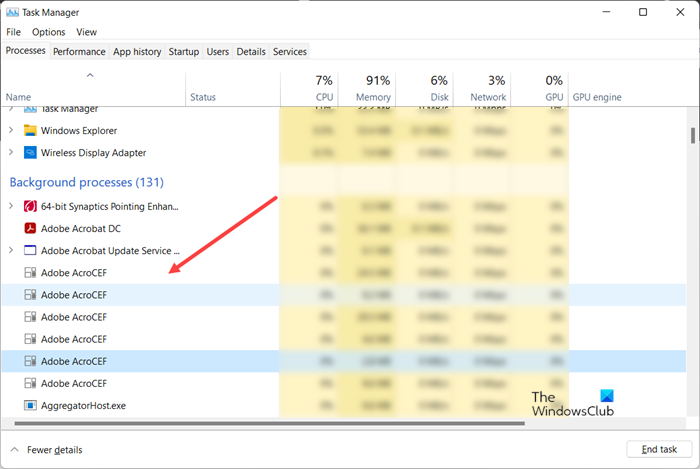Sort by CPU usage column
This screenshot has width=700, height=469.
tap(309, 89)
